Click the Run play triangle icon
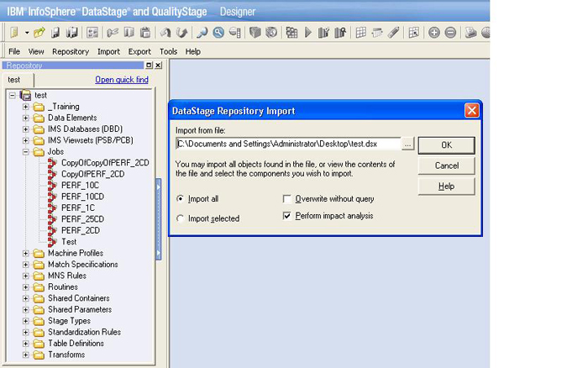Screen dimensions: 588x368 tap(308, 33)
